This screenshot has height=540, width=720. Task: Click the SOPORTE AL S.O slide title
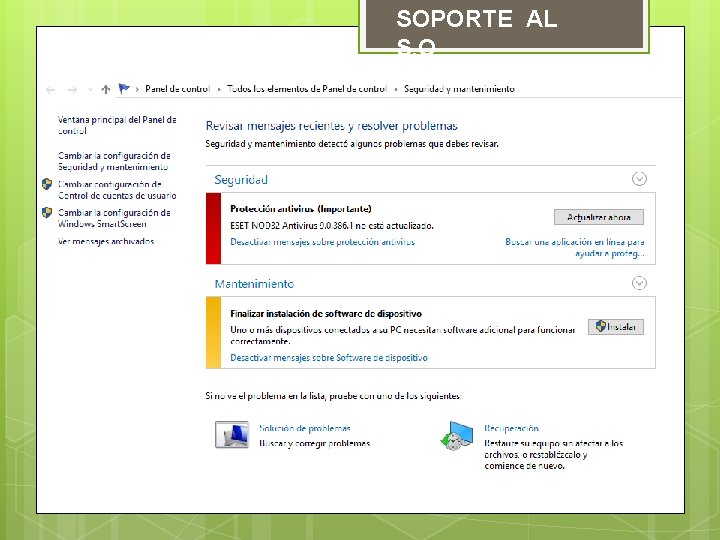point(477,32)
